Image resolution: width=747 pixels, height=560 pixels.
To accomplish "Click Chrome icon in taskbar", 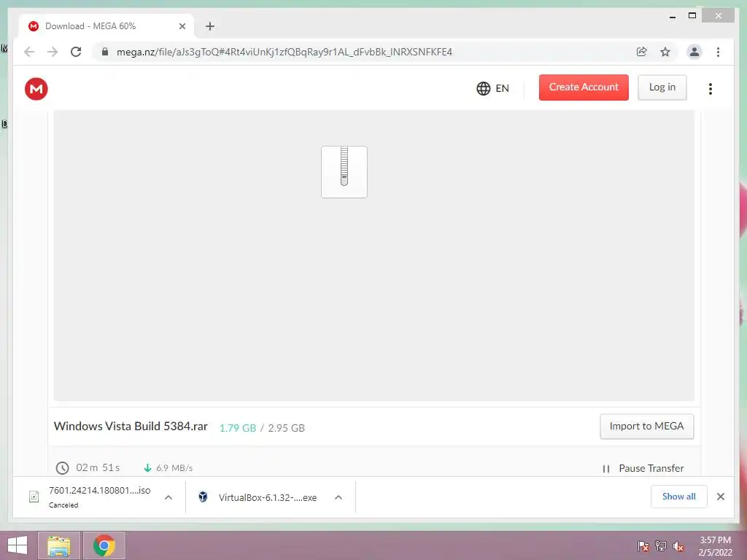I will pyautogui.click(x=104, y=545).
